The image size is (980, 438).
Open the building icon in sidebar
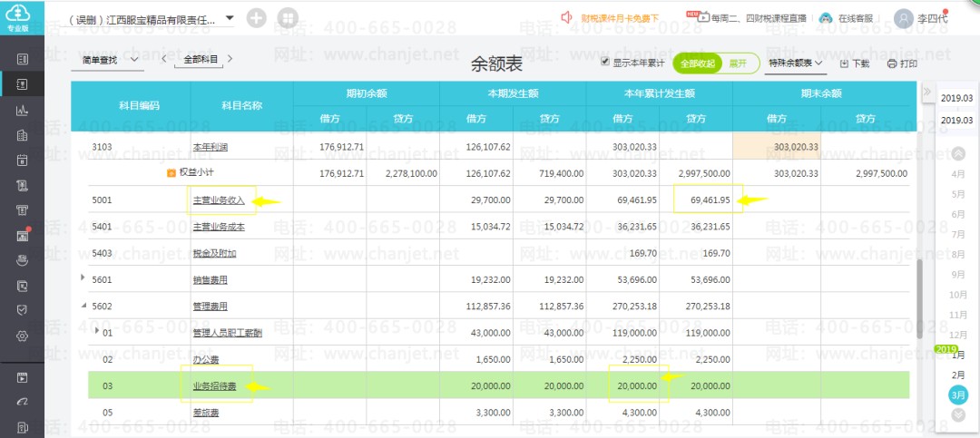point(23,135)
